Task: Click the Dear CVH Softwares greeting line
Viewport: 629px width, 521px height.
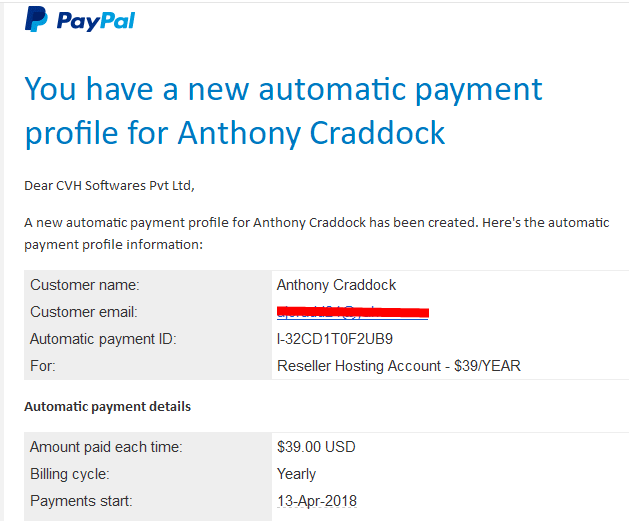Action: coord(109,185)
